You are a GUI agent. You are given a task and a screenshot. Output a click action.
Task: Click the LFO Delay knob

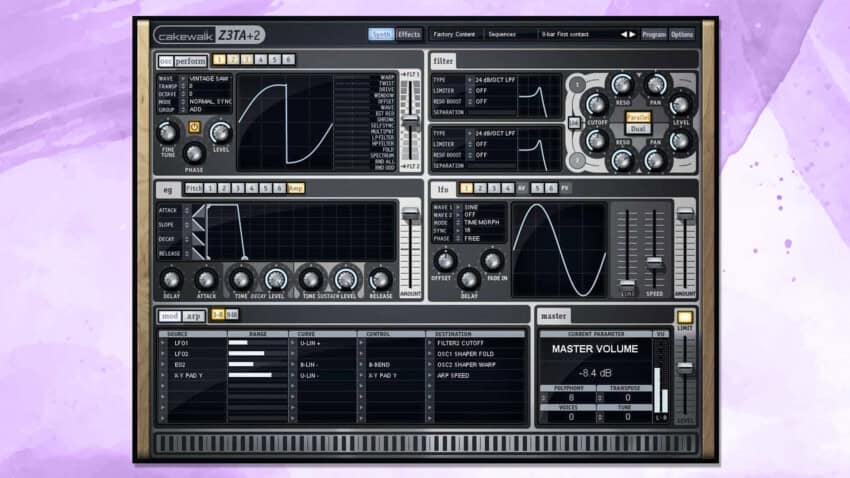coord(469,280)
